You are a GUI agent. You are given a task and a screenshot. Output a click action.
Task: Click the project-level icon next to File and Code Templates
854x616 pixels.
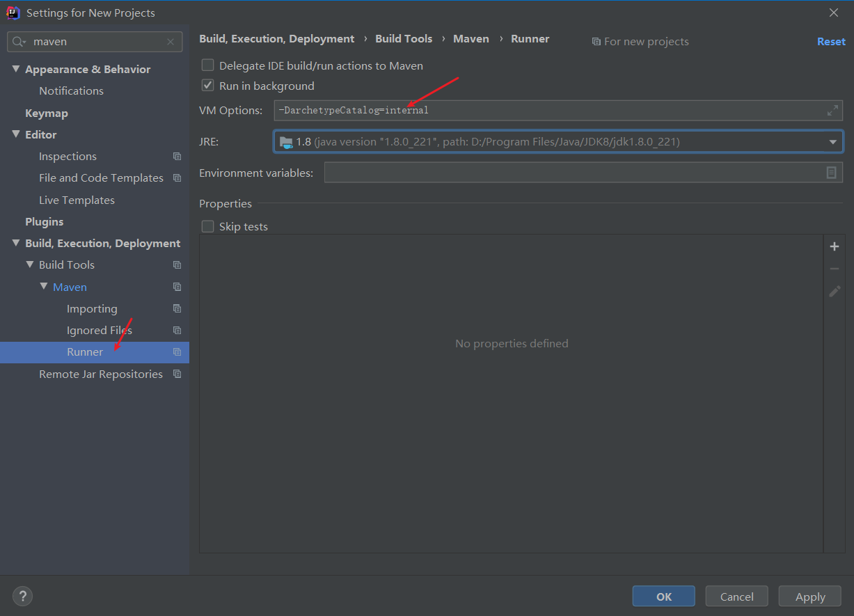(177, 178)
